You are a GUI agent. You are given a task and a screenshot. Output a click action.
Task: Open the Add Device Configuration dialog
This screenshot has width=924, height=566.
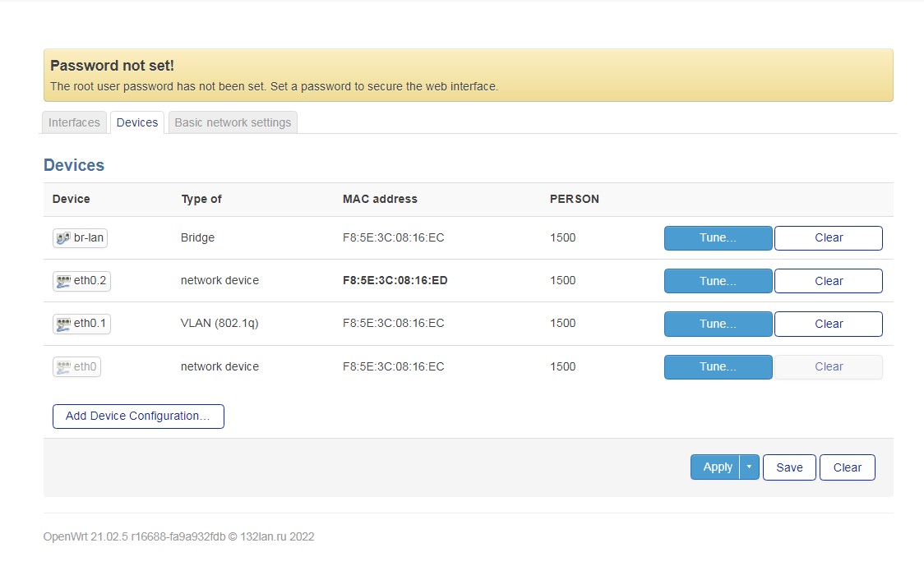click(138, 416)
